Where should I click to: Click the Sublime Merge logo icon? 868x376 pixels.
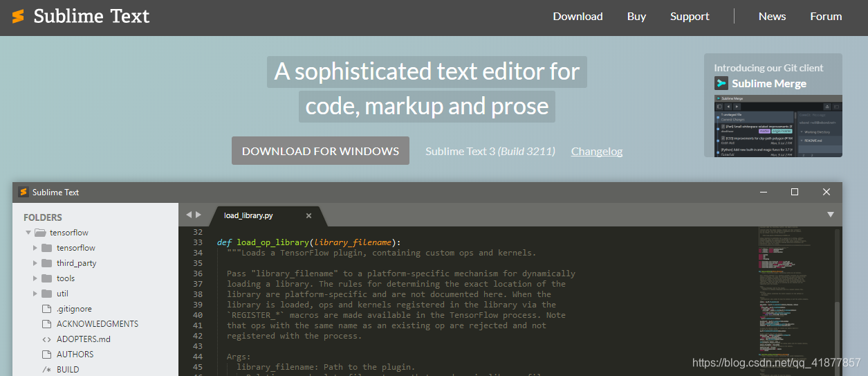coord(721,83)
